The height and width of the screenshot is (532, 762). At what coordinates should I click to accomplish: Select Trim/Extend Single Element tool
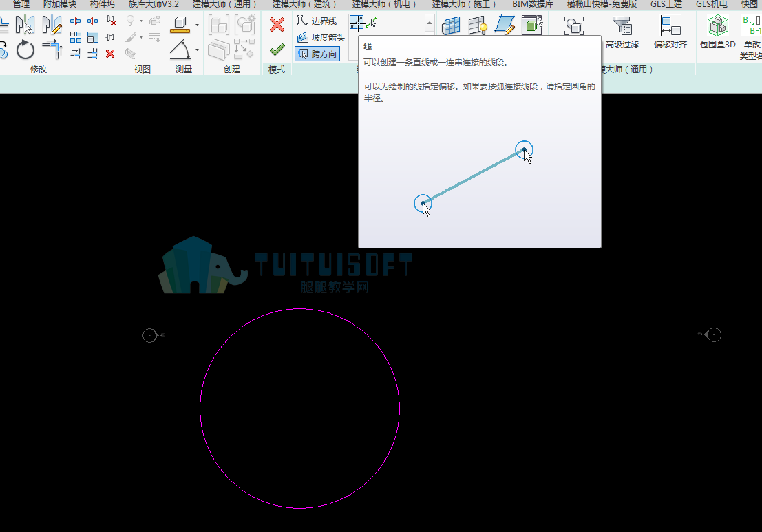(x=75, y=54)
